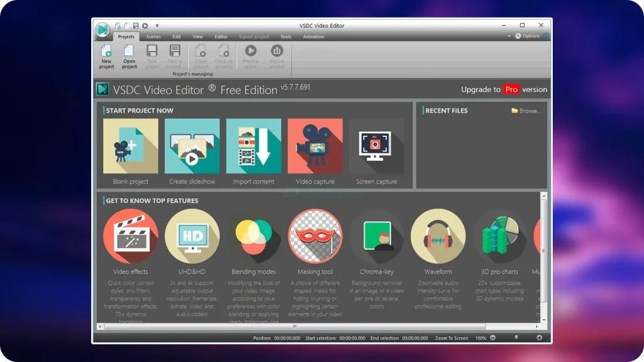Open the Options menu
Viewport: 644px width, 362px height.
528,36
